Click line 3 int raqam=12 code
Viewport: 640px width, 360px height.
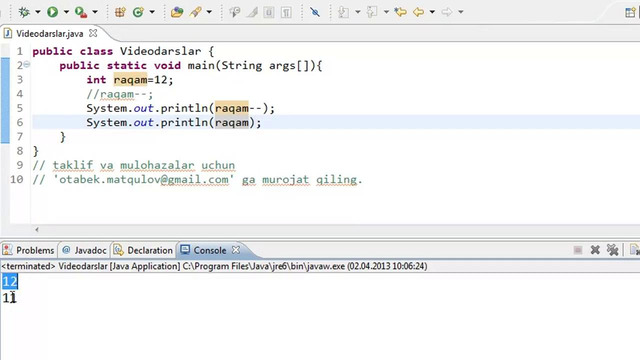tap(130, 80)
